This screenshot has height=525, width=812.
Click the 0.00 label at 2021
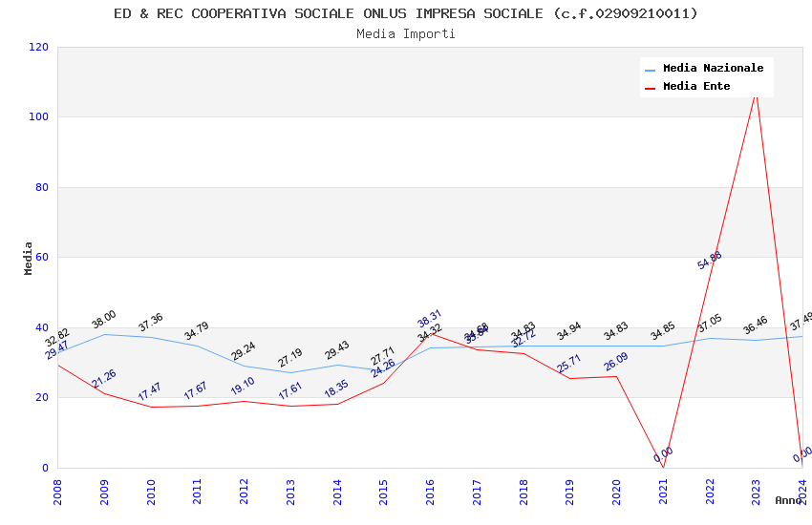663,454
